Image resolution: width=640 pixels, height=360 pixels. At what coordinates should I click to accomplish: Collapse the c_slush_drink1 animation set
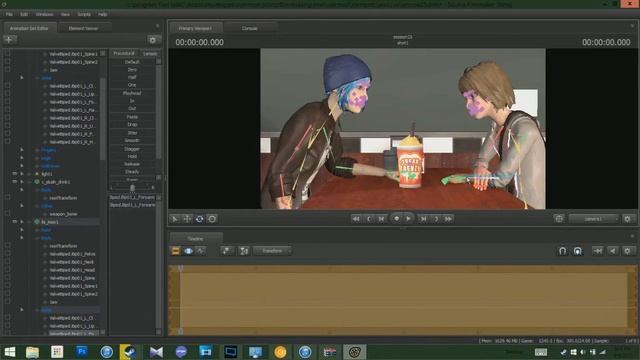22,182
